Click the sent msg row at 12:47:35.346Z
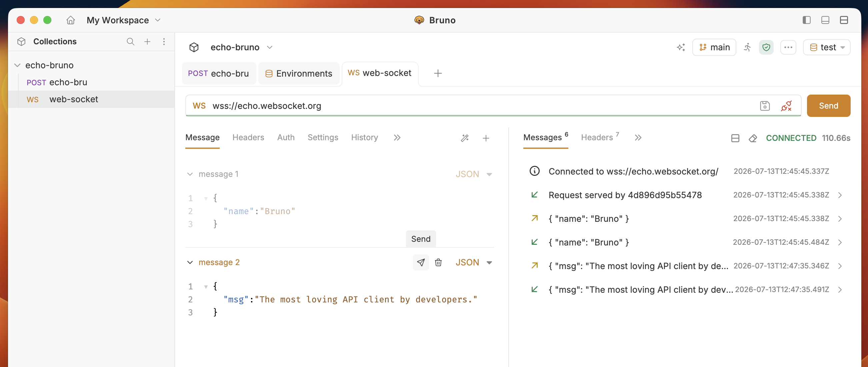Image resolution: width=868 pixels, height=367 pixels. point(685,266)
